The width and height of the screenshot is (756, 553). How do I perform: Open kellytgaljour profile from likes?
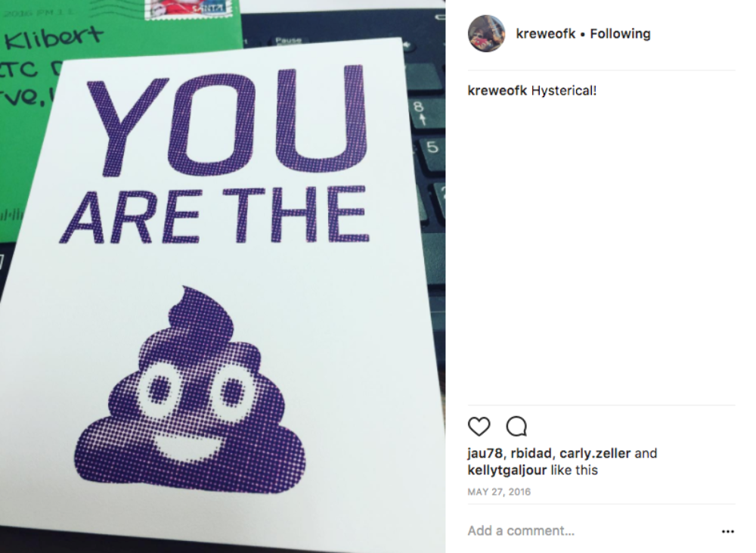click(507, 470)
